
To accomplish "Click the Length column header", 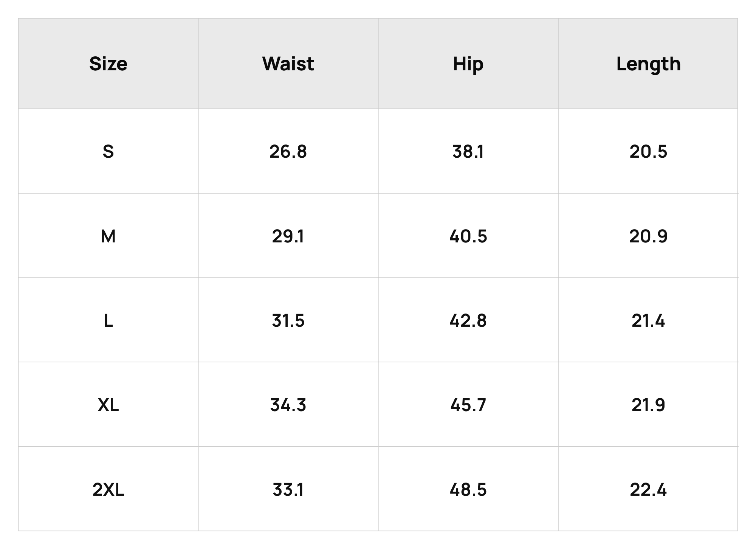I will point(648,64).
